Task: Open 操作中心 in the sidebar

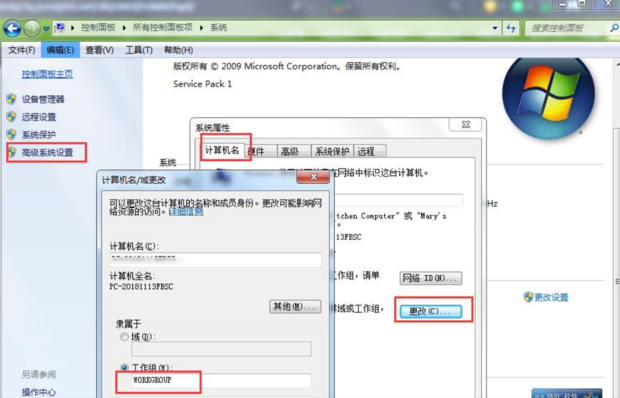Action: (x=39, y=392)
